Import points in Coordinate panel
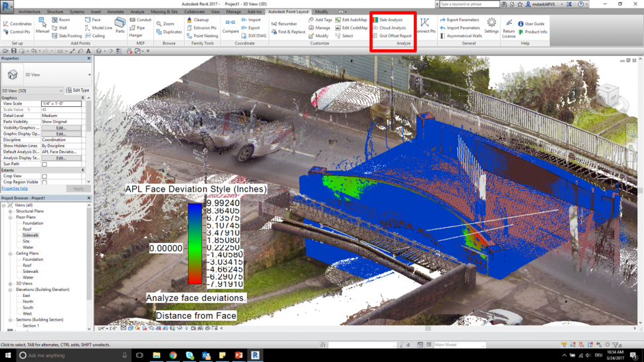Screen dimensions: 644x362 251,20
